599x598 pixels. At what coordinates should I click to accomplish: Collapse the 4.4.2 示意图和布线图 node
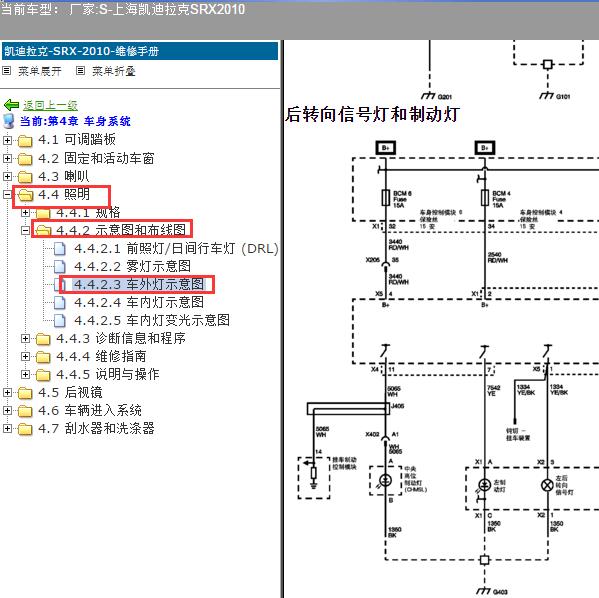pyautogui.click(x=25, y=230)
